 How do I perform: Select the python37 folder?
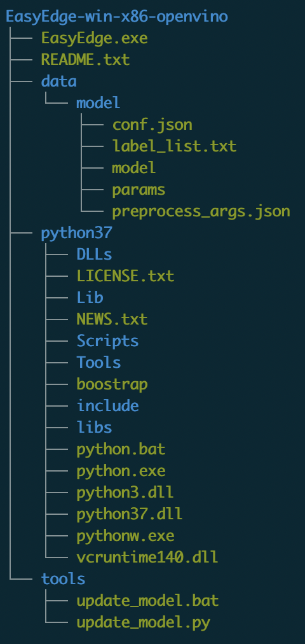click(77, 233)
